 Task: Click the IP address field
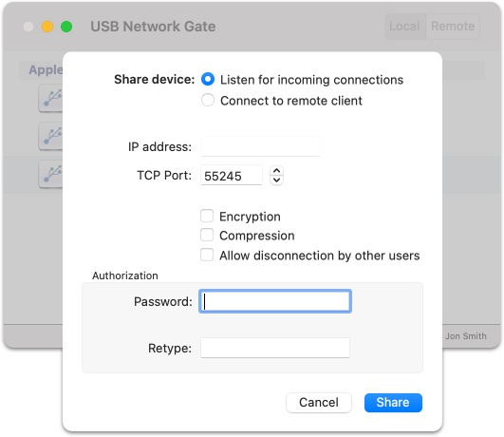point(260,146)
